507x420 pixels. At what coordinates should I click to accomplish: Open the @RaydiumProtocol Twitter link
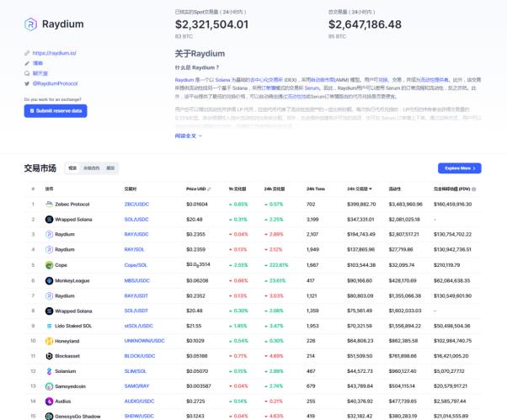tap(55, 83)
